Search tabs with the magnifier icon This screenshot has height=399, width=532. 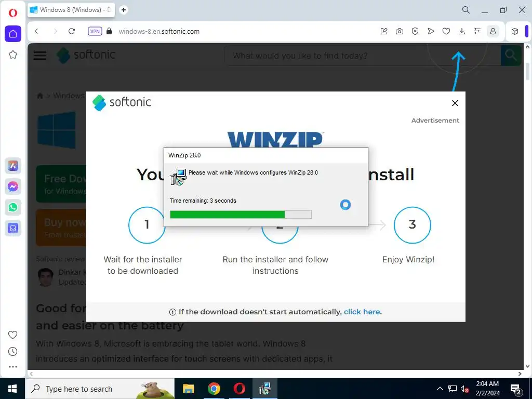point(466,10)
